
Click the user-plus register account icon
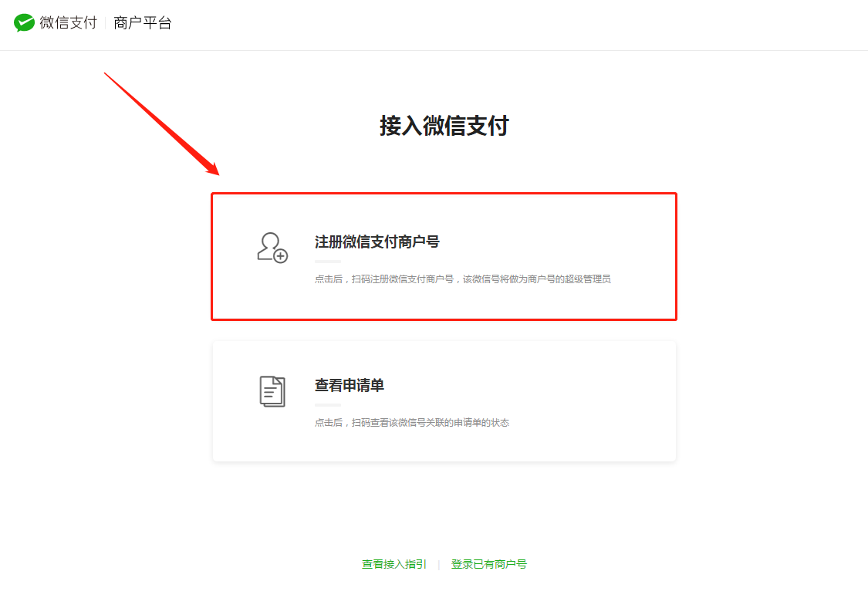[271, 247]
